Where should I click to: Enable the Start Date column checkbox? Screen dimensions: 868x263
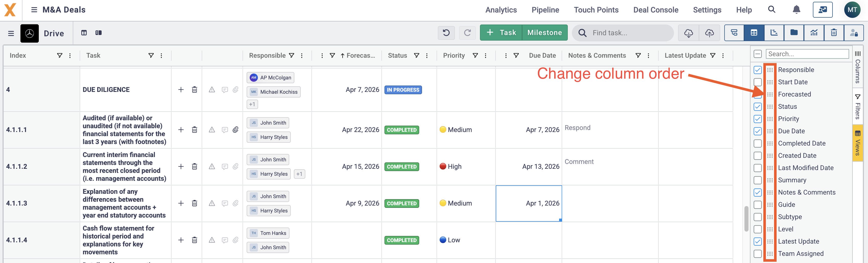(x=757, y=82)
